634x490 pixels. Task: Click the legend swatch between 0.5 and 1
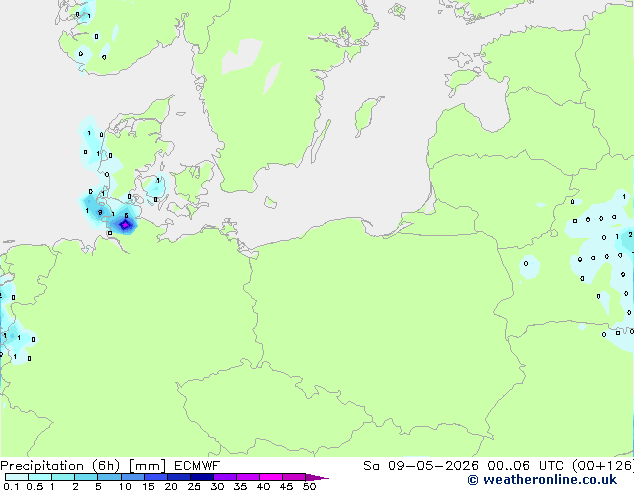40,477
